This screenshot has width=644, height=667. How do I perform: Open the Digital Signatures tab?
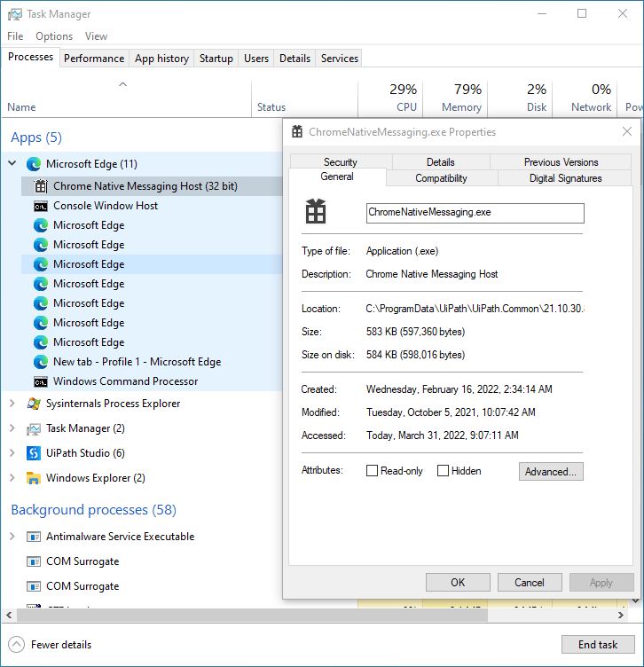565,178
